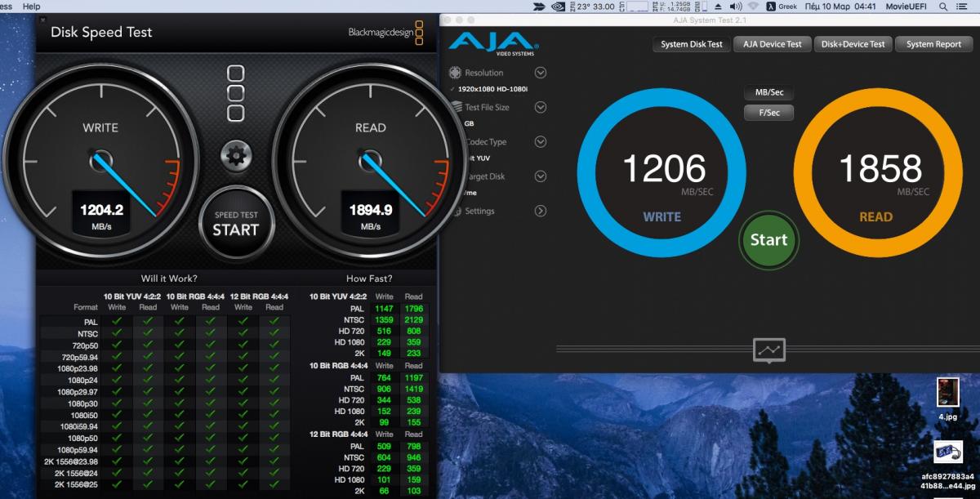Screen dimensions: 980x499
Task: Click the PAL write value 1147
Action: [x=384, y=309]
